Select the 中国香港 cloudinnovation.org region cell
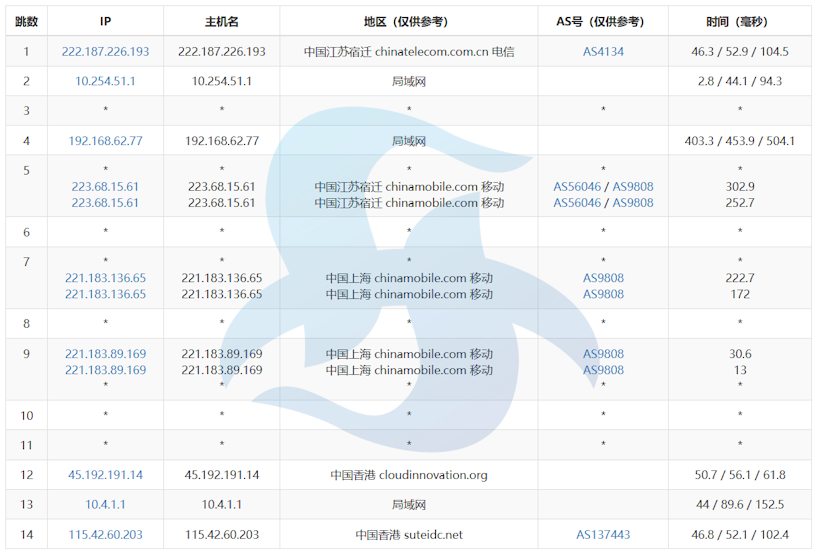820x557 pixels. click(409, 475)
